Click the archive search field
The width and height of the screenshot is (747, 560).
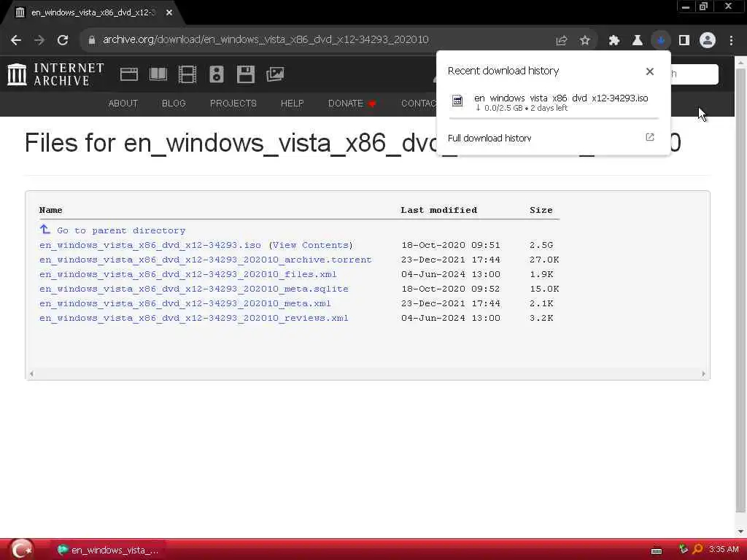pos(694,74)
